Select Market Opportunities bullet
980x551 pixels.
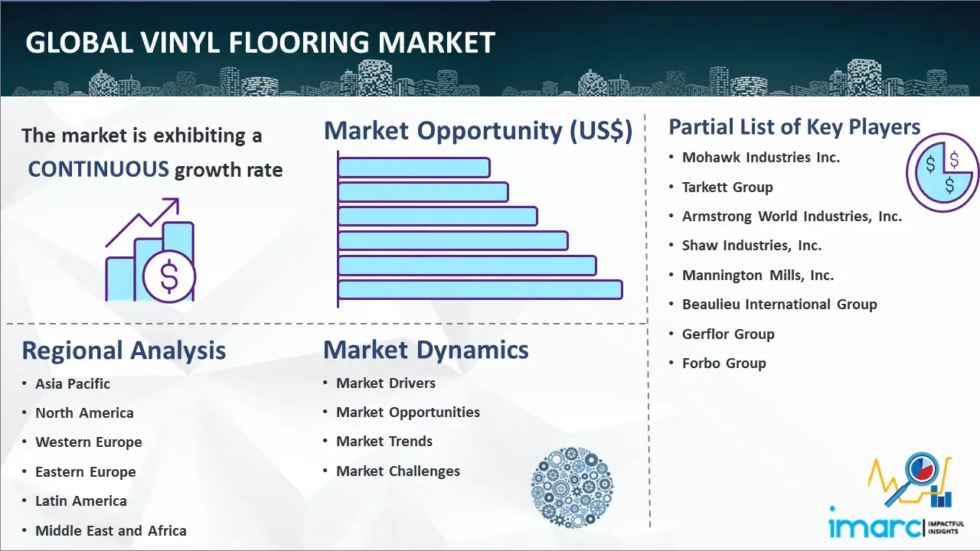408,412
